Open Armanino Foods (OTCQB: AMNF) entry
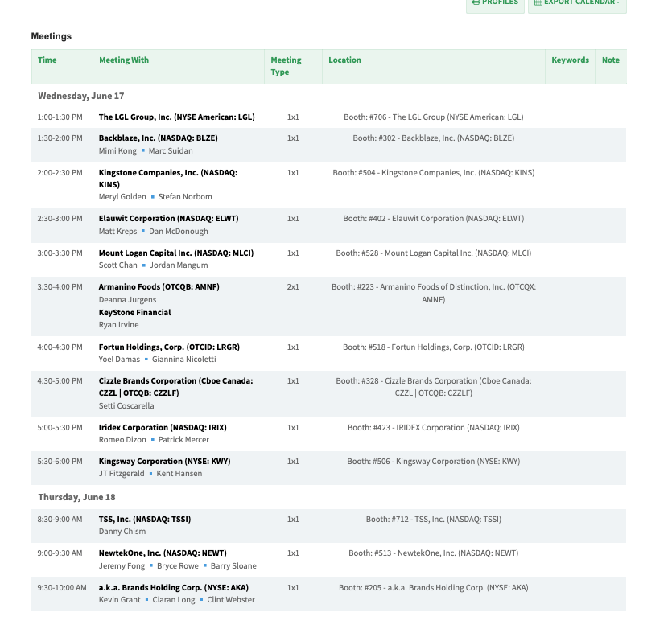 pyautogui.click(x=159, y=287)
